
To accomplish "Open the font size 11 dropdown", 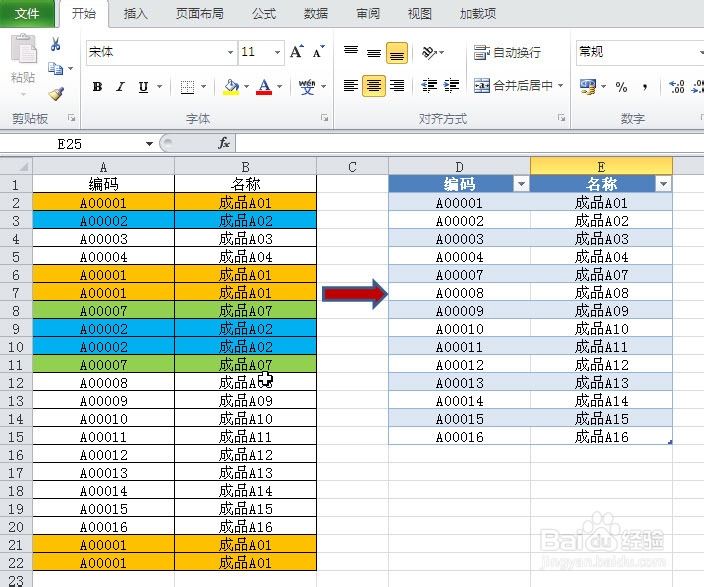I will (277, 52).
